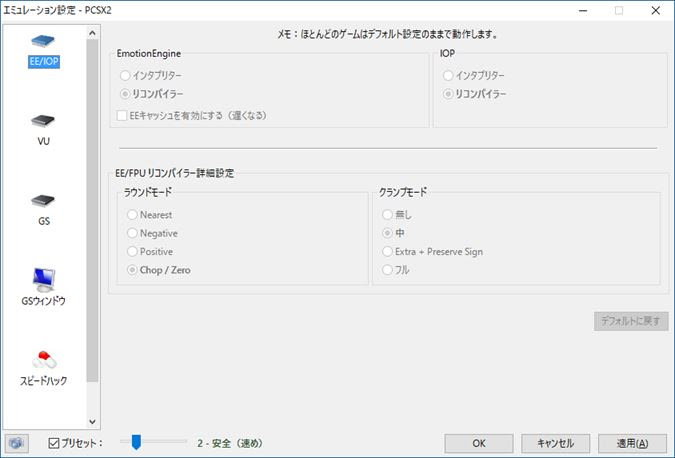Viewport: 675px width, 458px height.
Task: Minimize the PCSX2 settings window
Action: (x=583, y=10)
